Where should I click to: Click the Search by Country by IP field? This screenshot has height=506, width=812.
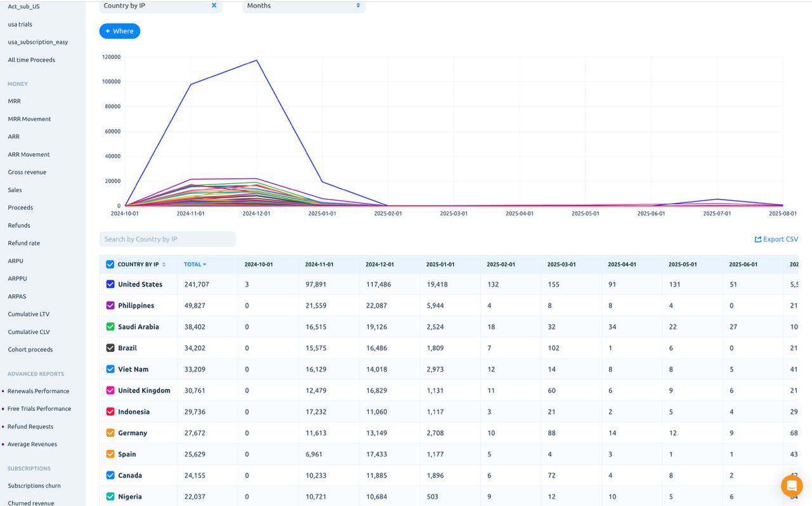pos(167,239)
